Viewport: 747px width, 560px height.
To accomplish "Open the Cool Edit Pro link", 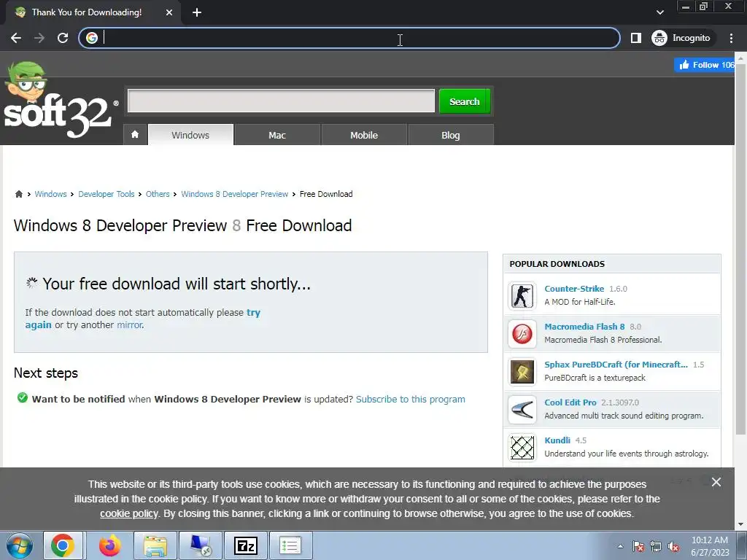I will tap(570, 402).
